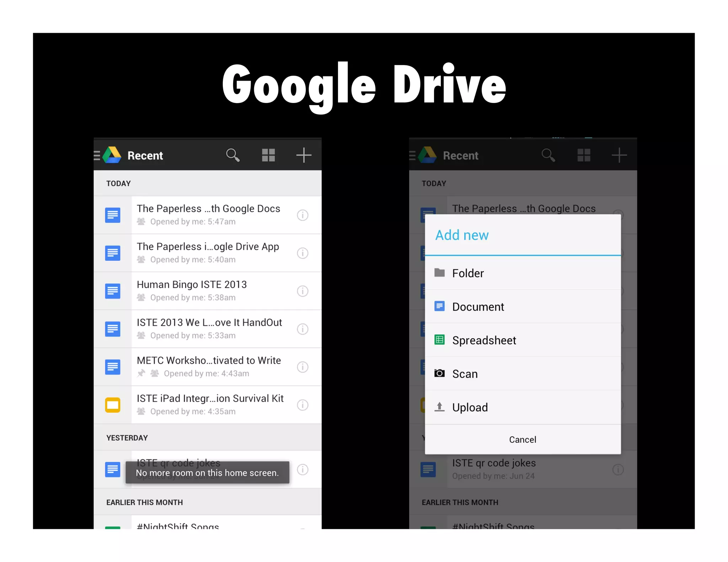Click dimmed Recent title in right screen
The height and width of the screenshot is (562, 728).
click(x=461, y=156)
